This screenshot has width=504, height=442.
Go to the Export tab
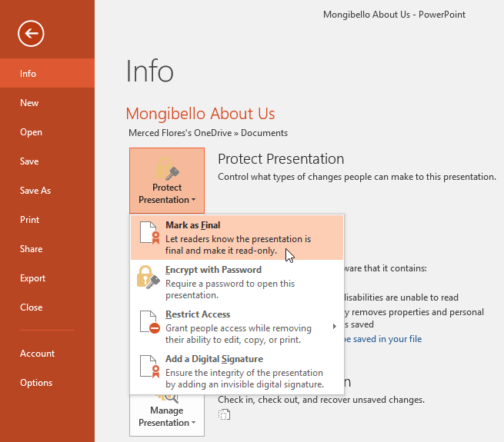click(33, 278)
